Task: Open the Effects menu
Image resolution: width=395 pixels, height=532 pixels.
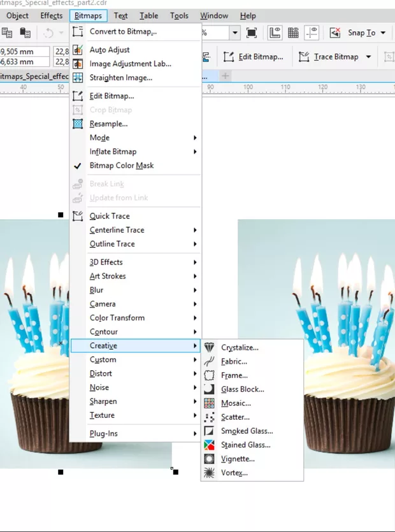Action: (x=51, y=15)
